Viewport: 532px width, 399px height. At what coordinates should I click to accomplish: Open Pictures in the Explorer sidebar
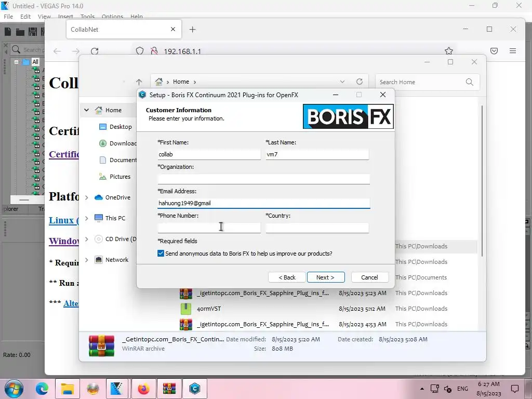click(x=115, y=177)
